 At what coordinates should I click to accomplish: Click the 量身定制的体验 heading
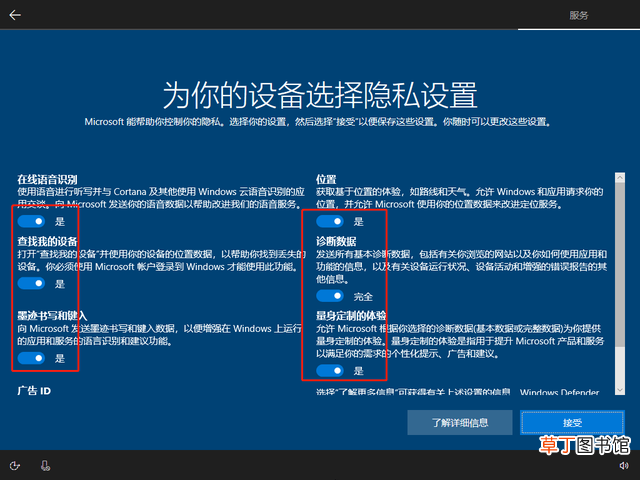click(x=351, y=316)
